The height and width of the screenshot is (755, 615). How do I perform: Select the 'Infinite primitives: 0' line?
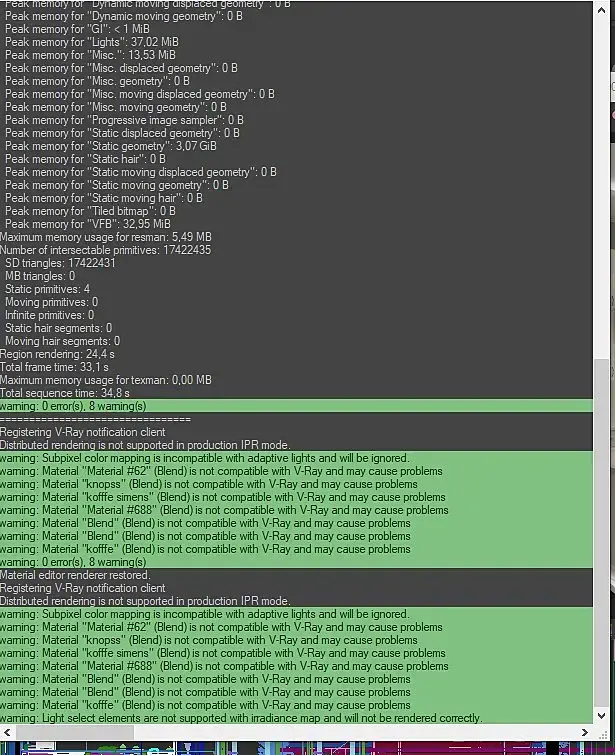(50, 315)
